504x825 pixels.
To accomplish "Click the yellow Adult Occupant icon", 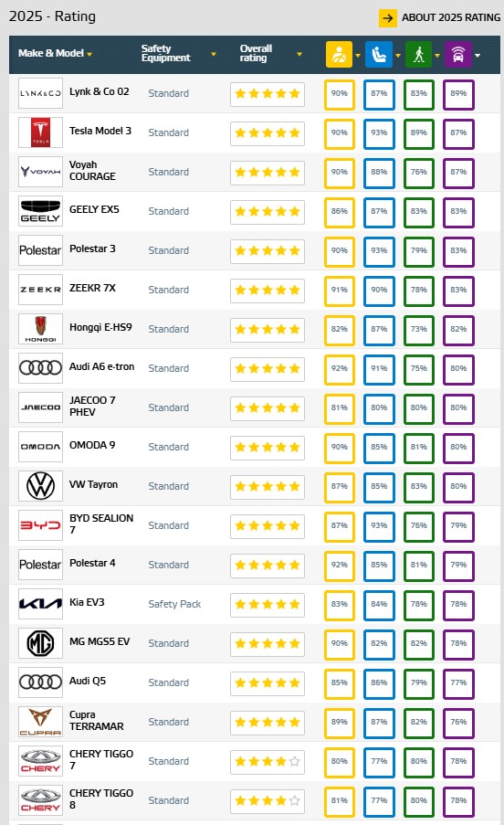I will (x=339, y=55).
